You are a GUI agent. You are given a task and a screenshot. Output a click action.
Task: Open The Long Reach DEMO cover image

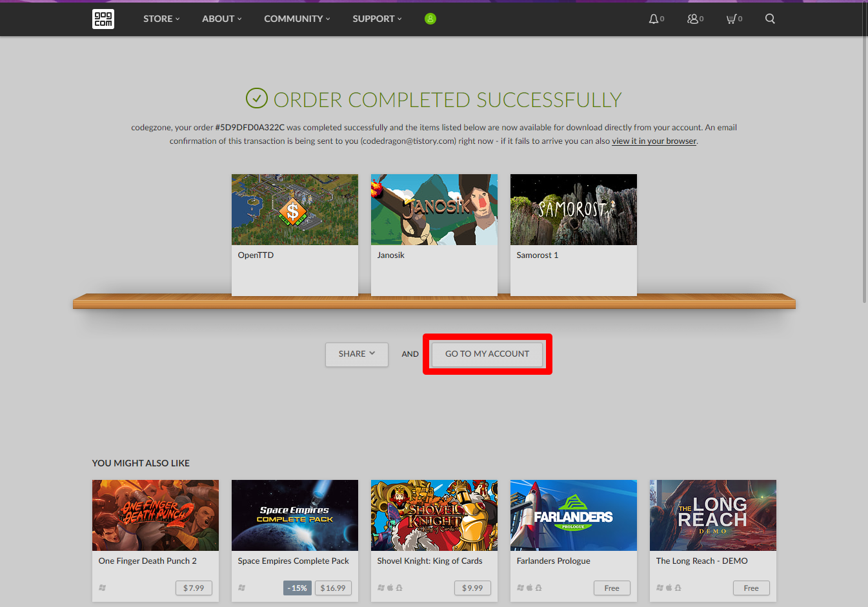[713, 515]
